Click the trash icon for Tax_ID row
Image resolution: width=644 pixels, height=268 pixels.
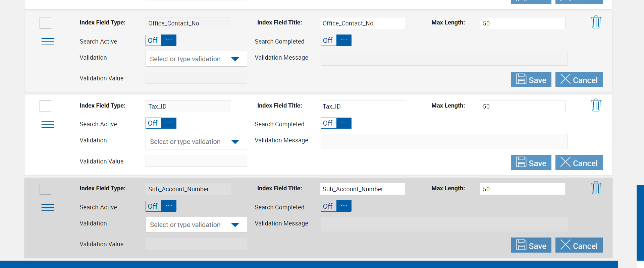(596, 105)
